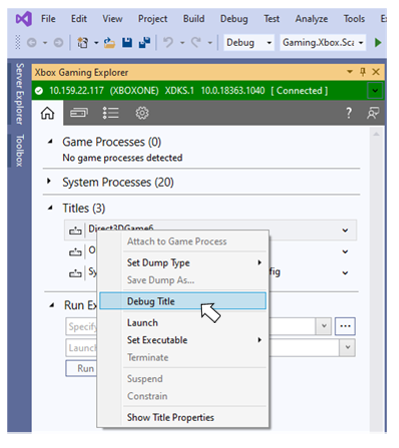The image size is (399, 448).
Task: Open the launch arguments combo dropdown
Action: pyautogui.click(x=347, y=347)
